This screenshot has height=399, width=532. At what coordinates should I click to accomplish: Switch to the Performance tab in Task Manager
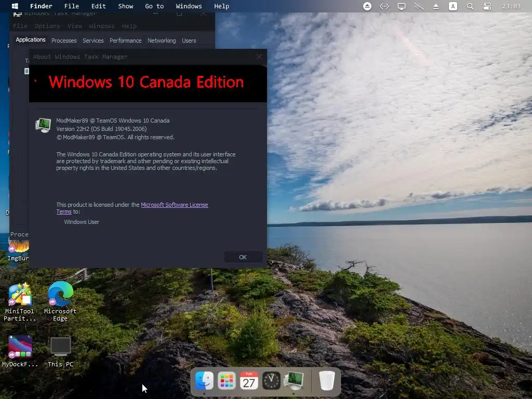point(125,41)
